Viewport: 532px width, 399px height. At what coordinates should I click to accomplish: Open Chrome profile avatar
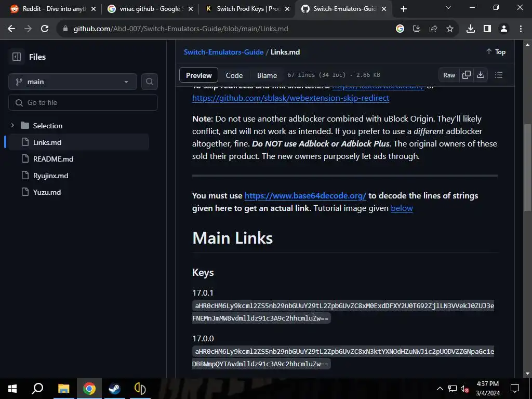(504, 29)
